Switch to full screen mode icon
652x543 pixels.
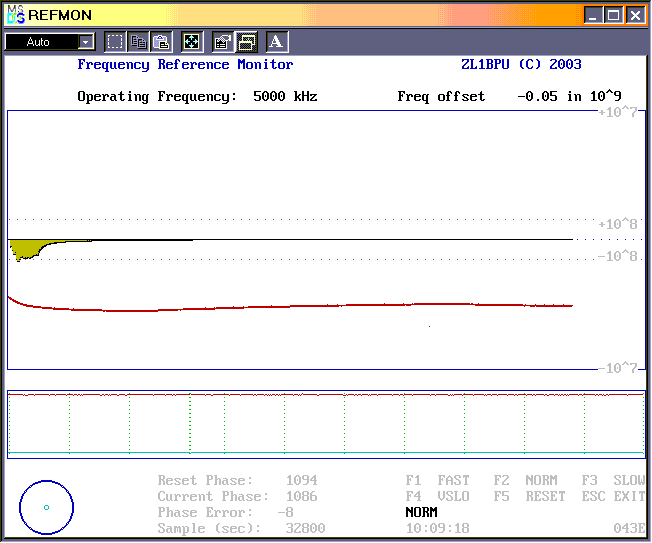pos(191,42)
